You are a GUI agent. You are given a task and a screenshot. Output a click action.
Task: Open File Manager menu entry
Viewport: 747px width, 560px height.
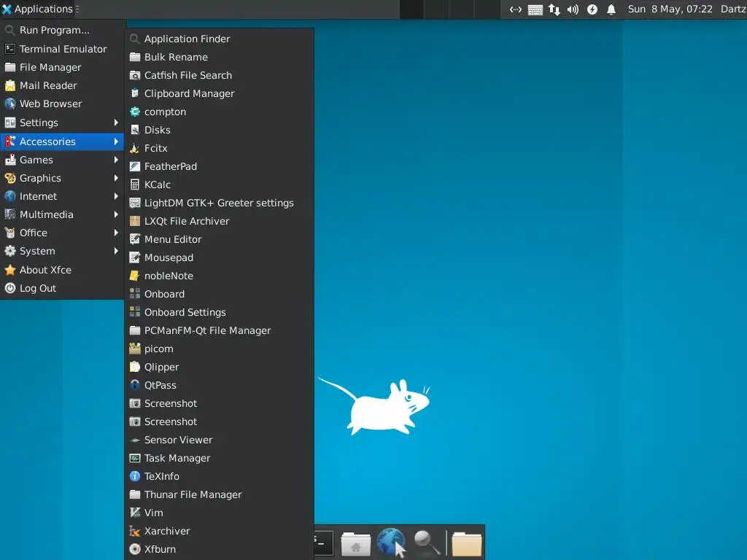click(x=62, y=67)
